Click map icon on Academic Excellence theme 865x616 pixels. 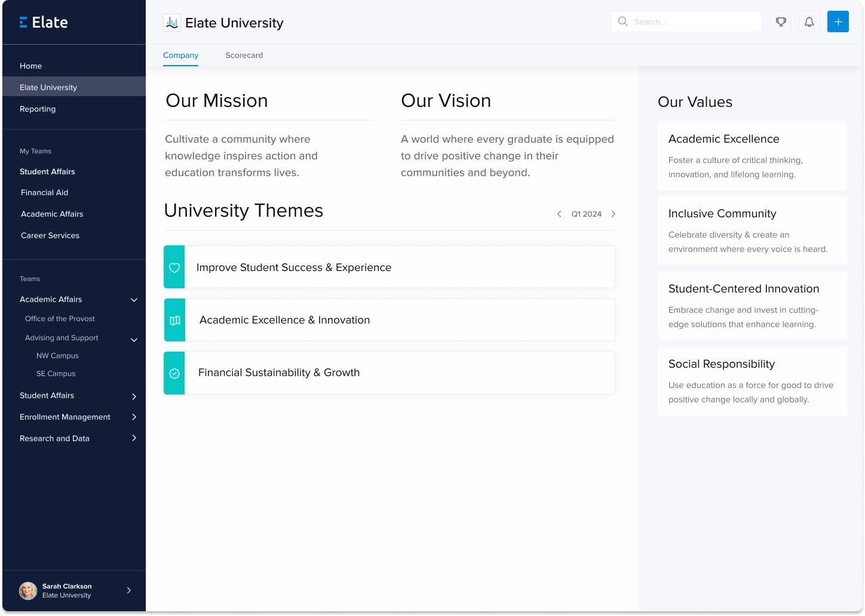point(174,320)
